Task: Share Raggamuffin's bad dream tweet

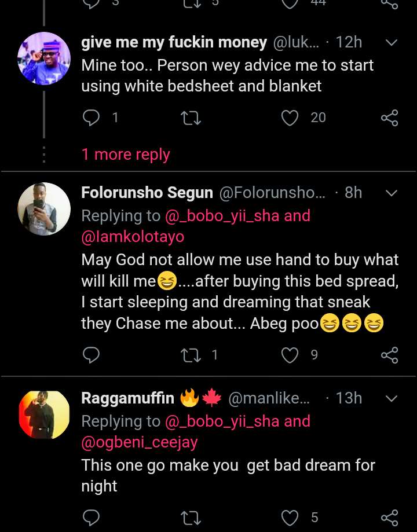Action: tap(389, 518)
